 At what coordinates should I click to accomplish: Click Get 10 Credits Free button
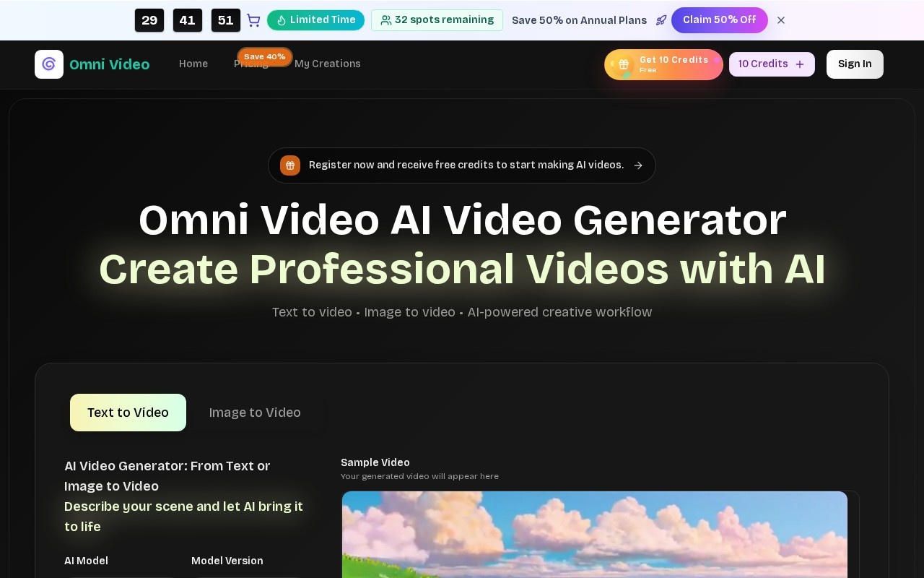pos(663,64)
